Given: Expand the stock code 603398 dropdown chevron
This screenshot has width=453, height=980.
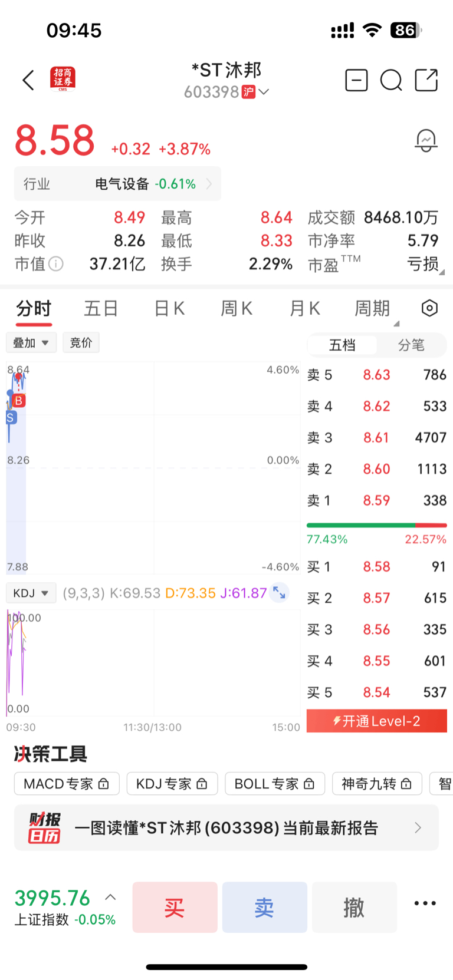Looking at the screenshot, I should point(263,92).
